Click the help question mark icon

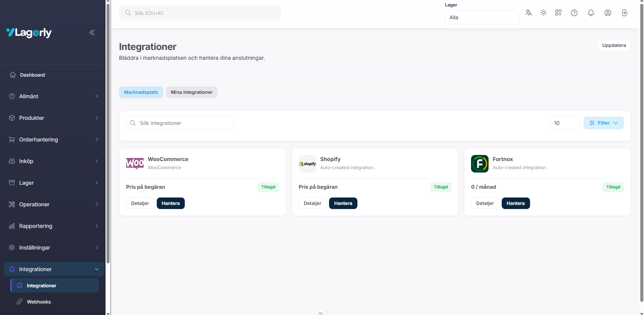(574, 12)
